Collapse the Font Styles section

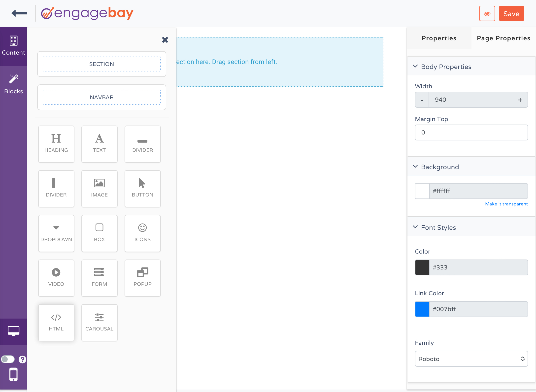pyautogui.click(x=471, y=227)
